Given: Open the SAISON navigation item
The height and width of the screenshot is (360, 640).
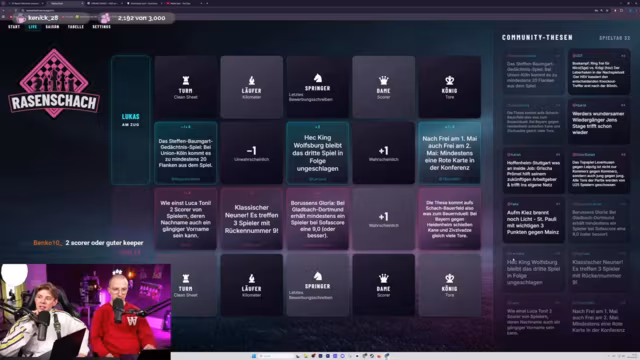Looking at the screenshot, I should 52,27.
